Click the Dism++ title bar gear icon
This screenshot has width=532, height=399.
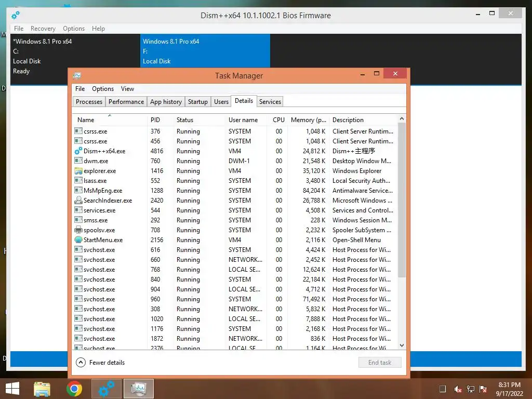(x=16, y=15)
